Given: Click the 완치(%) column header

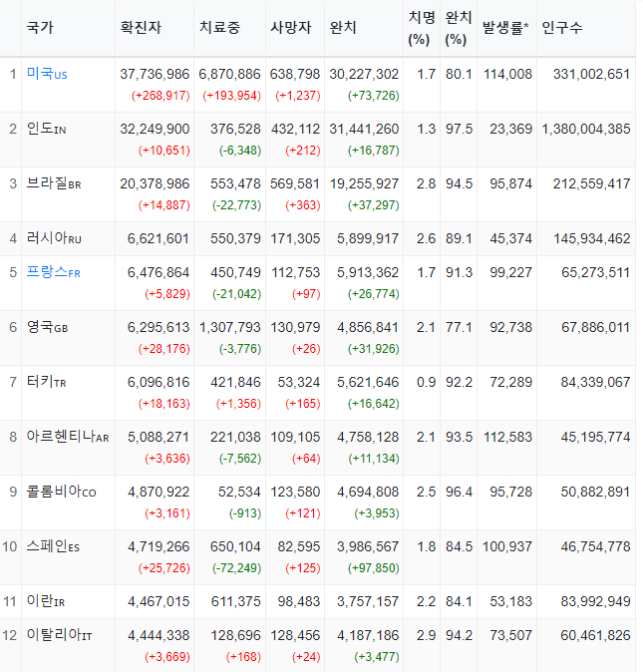Looking at the screenshot, I should click(459, 28).
